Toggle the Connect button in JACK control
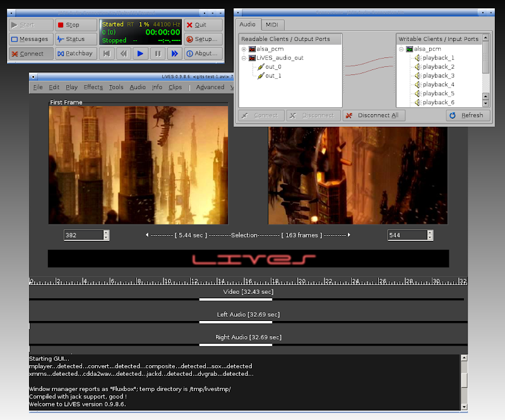The image size is (505, 420). (31, 54)
